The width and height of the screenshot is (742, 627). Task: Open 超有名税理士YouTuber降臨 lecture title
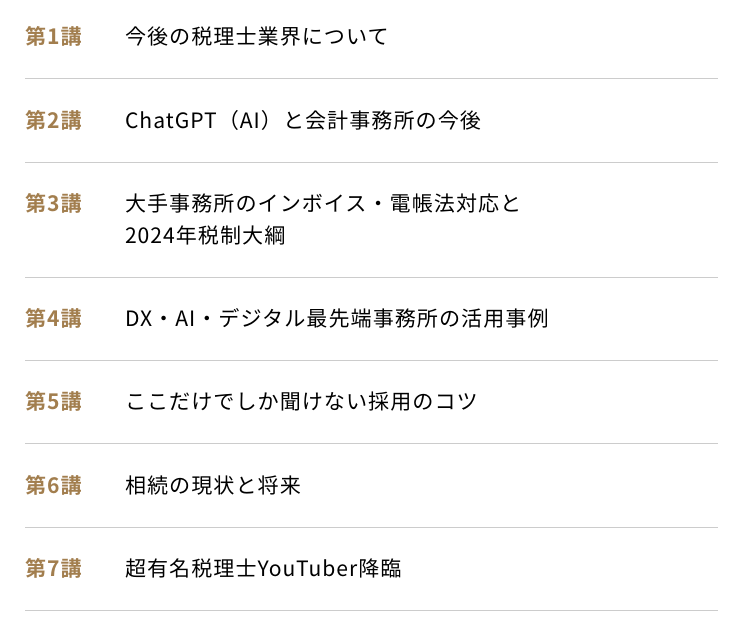click(x=263, y=568)
